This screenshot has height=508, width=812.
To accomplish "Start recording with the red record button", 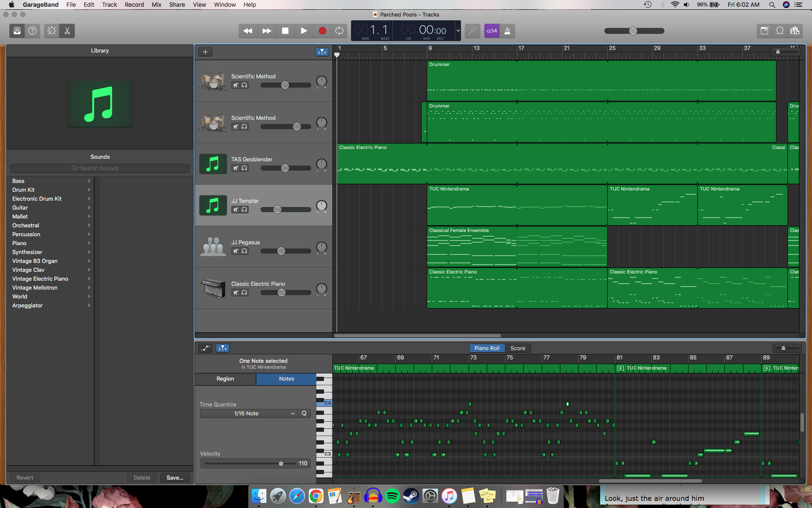I will click(x=322, y=31).
